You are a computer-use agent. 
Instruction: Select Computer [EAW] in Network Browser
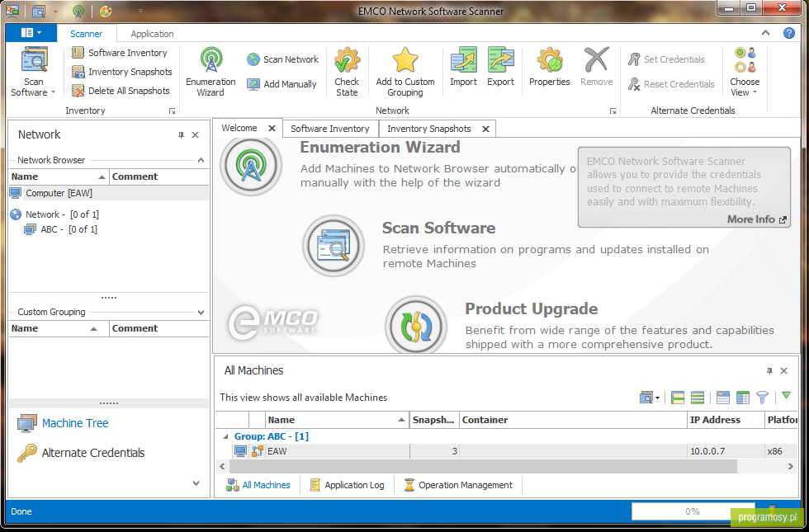(109, 193)
